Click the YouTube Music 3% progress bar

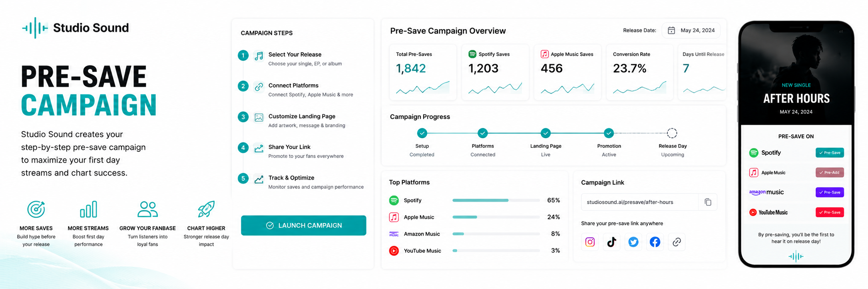[x=496, y=251]
